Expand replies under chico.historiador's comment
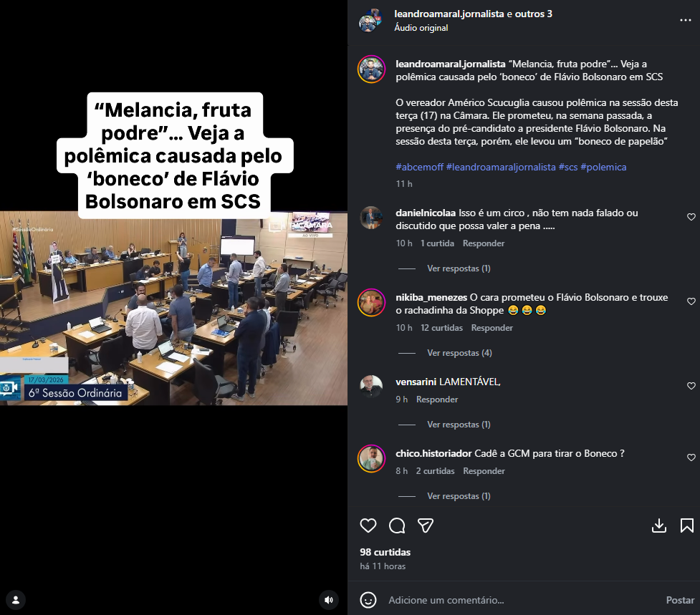Screen dimensions: 700x615 click(x=459, y=496)
